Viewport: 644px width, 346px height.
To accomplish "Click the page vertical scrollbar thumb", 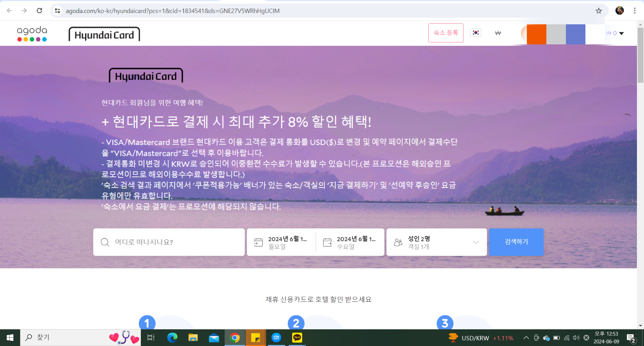I will (x=640, y=55).
